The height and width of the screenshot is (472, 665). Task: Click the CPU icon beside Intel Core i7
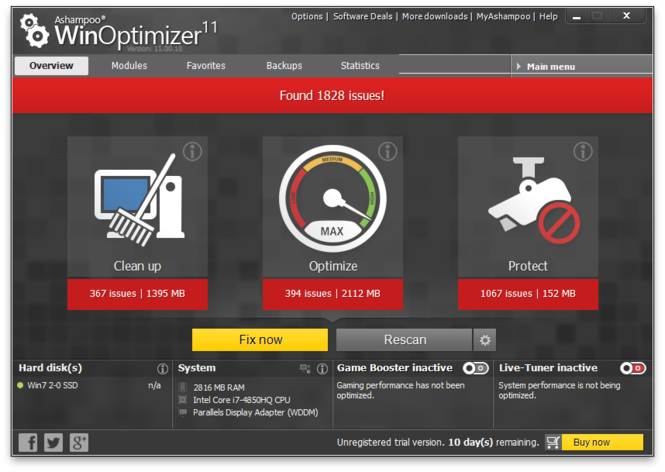click(x=183, y=399)
